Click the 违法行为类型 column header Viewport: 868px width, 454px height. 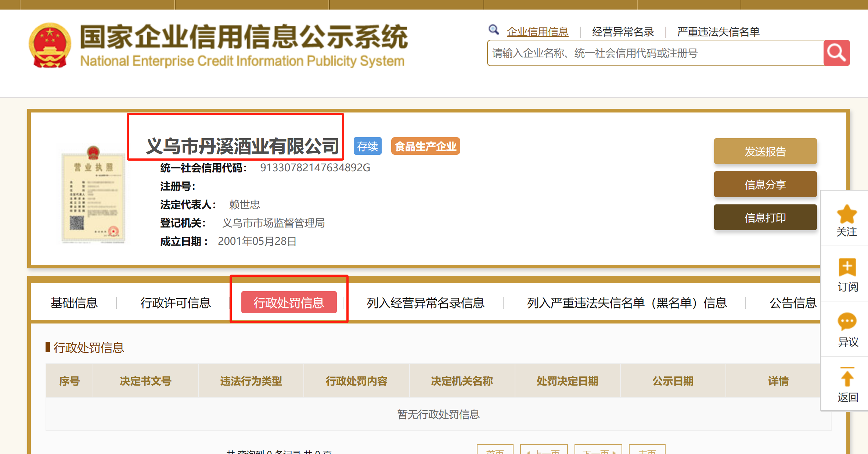[x=251, y=381]
